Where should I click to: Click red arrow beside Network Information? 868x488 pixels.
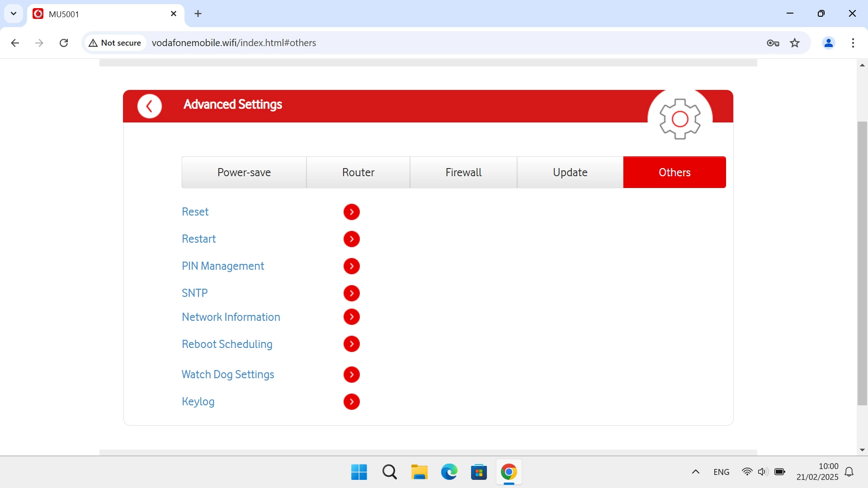tap(351, 317)
